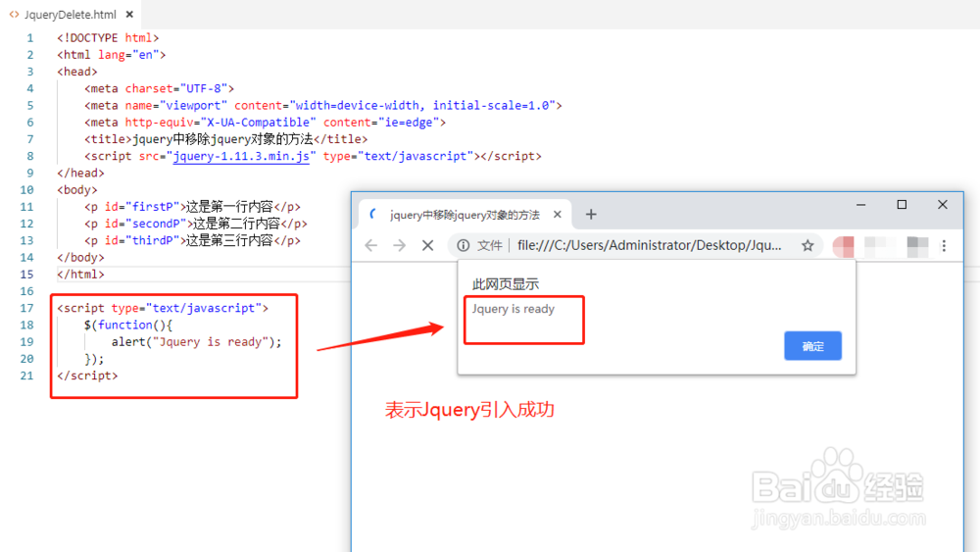Click the HTML file icon on editor tab
The image size is (980, 552).
pos(14,14)
